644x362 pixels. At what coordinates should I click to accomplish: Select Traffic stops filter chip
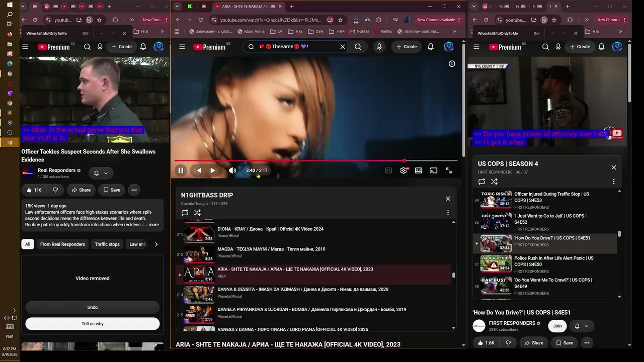tap(107, 244)
